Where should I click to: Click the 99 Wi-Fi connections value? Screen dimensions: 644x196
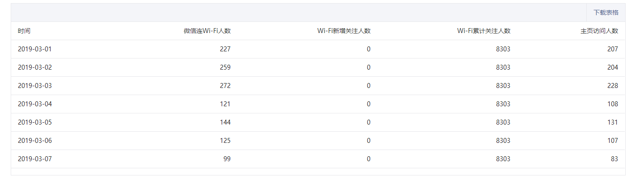pos(227,159)
